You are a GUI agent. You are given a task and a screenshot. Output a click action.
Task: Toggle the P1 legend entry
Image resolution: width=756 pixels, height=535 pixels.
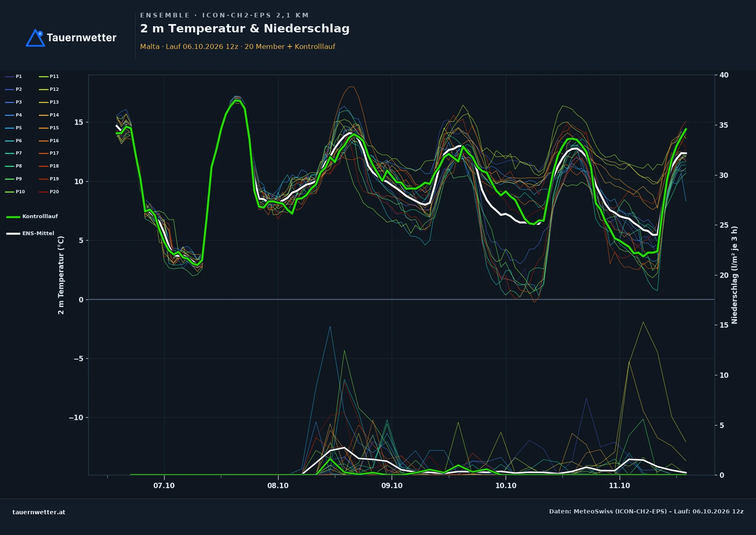[x=14, y=76]
